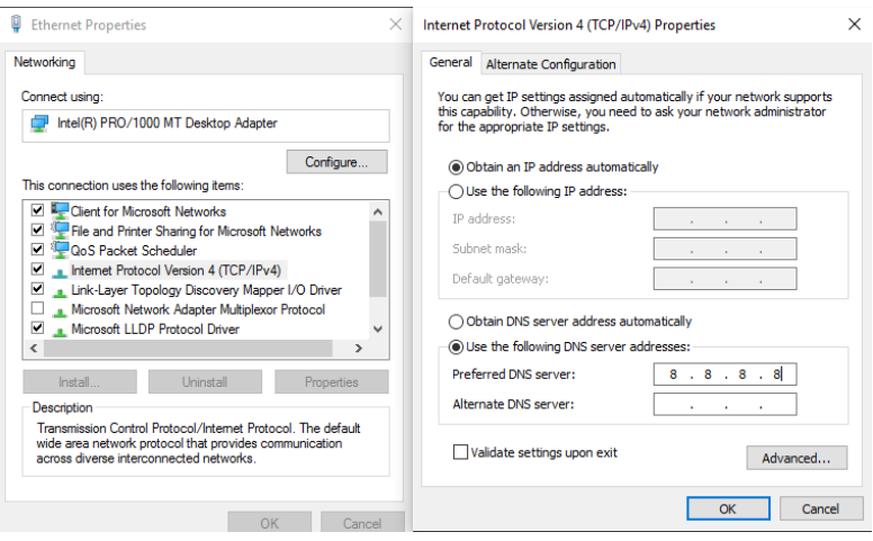
Task: Click the Uninstall button
Action: pos(205,382)
